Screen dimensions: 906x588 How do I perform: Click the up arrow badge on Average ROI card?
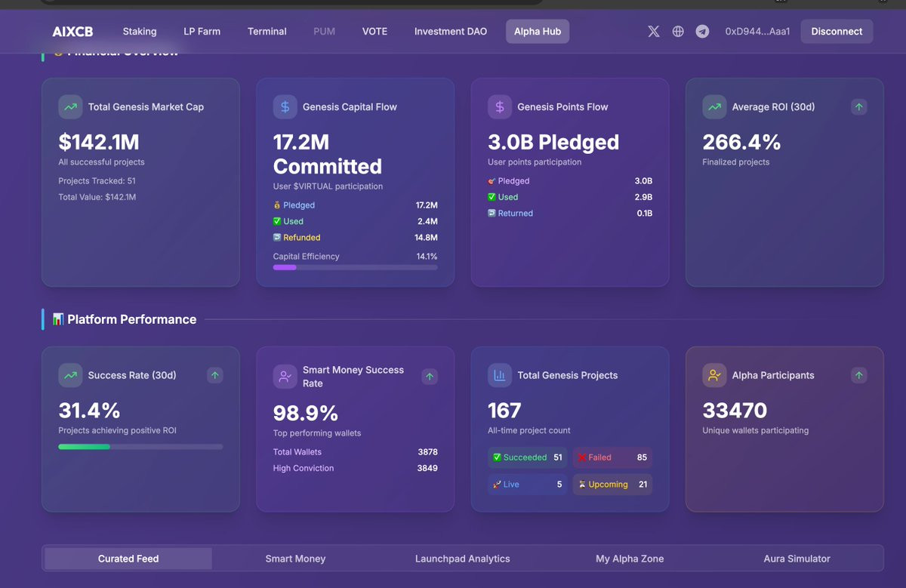[858, 107]
